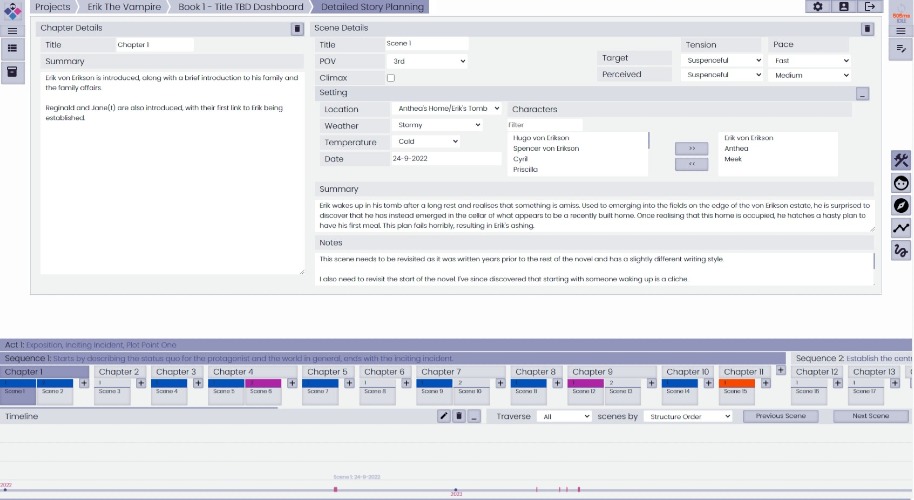Open the POV dropdown showing 3rd
This screenshot has height=500, width=914.
[427, 61]
